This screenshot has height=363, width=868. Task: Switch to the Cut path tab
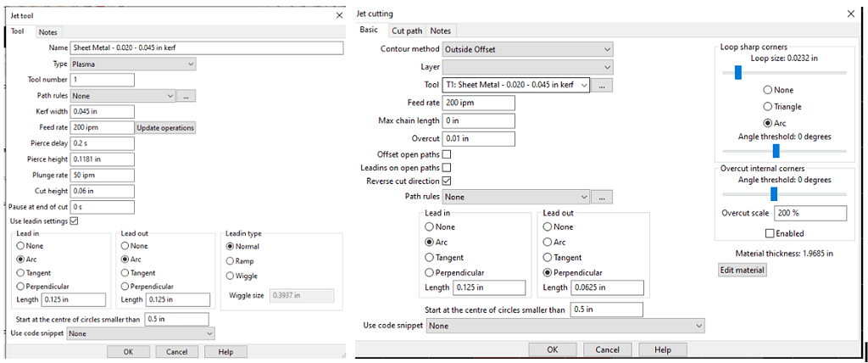coord(406,31)
